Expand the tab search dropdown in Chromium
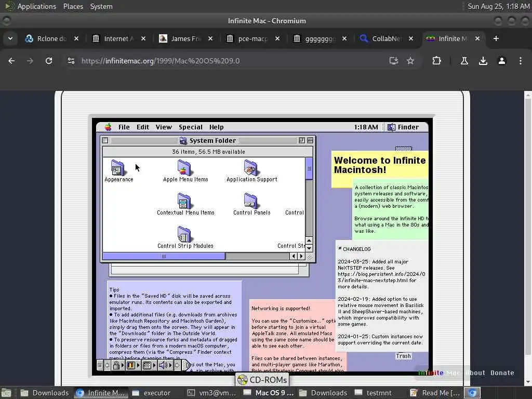 [10, 38]
